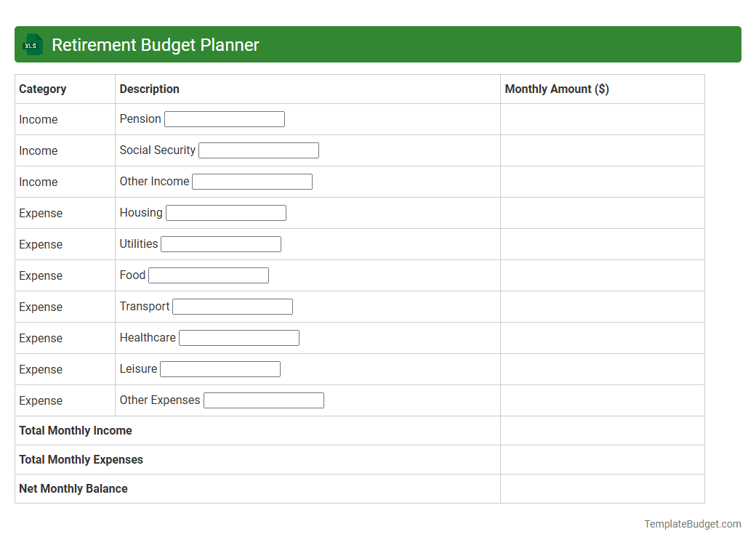Click the Healthcare input field
The image size is (756, 545).
tap(238, 337)
